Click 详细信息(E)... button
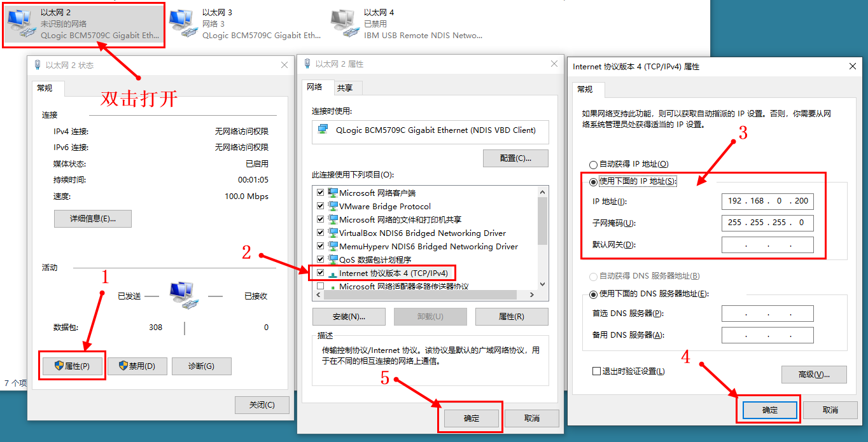Image resolution: width=868 pixels, height=442 pixels. [93, 219]
